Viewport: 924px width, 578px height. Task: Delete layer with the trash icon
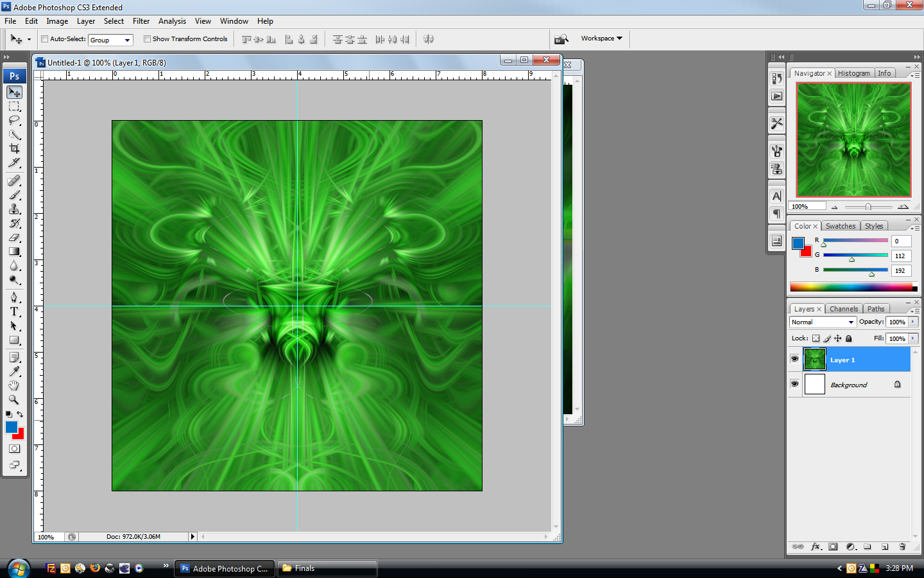click(x=902, y=547)
